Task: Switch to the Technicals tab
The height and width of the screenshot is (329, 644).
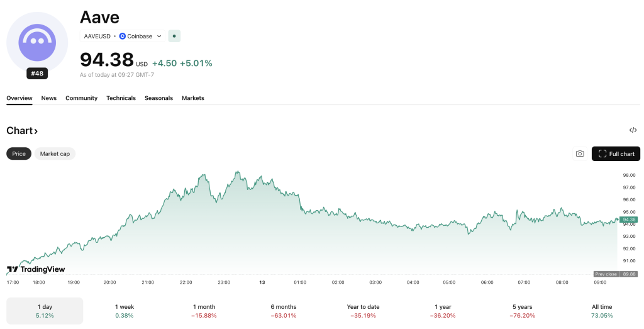Action: click(x=121, y=98)
